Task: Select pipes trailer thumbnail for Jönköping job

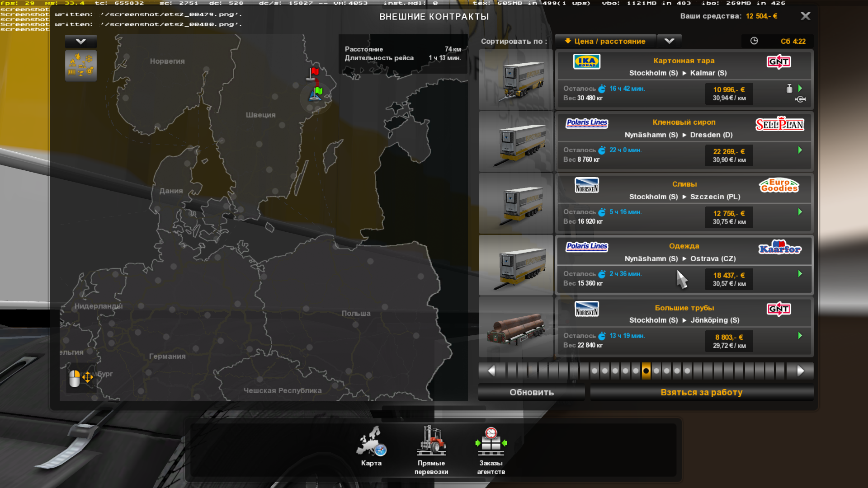Action: coord(516,327)
